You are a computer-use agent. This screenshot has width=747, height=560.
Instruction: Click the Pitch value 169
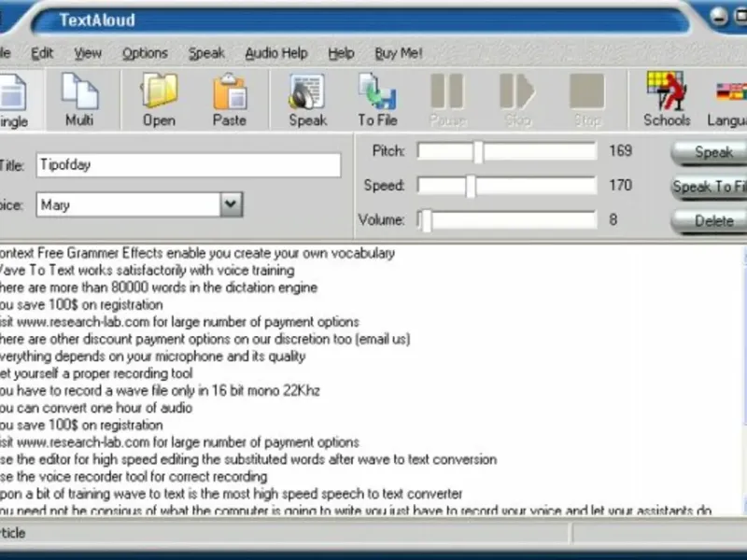point(621,151)
